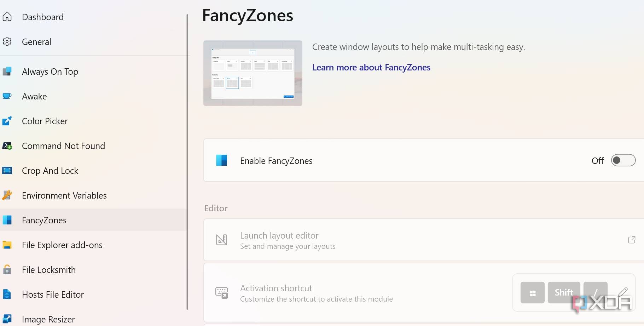This screenshot has height=326, width=644.
Task: Go to General settings
Action: [94, 41]
